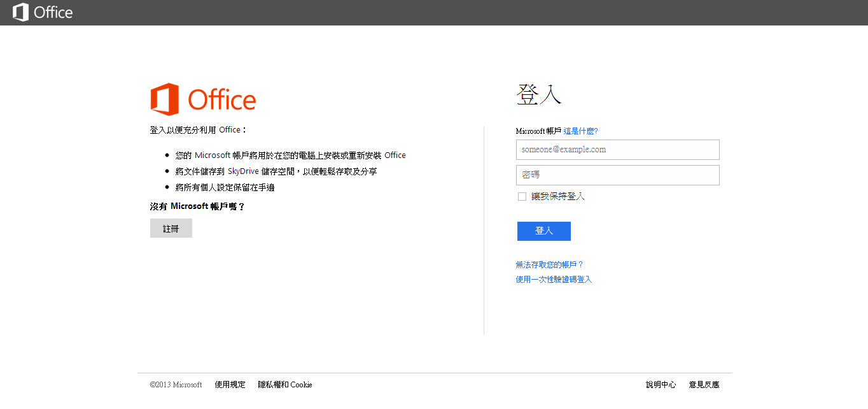Viewport: 868px width, 409px height.
Task: Click the bullet mentioning SkyDrive 儲存空間
Action: coord(276,171)
